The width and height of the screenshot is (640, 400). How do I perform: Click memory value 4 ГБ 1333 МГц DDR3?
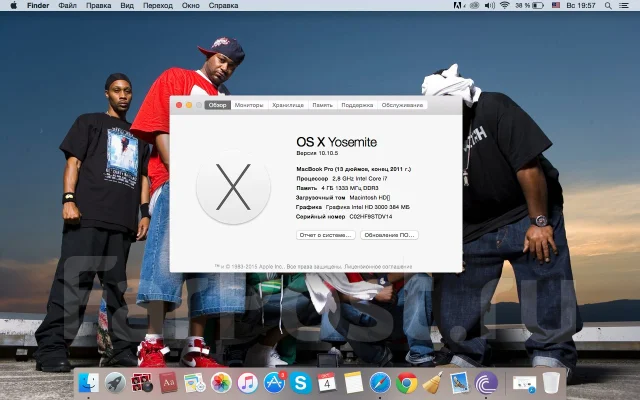click(350, 188)
